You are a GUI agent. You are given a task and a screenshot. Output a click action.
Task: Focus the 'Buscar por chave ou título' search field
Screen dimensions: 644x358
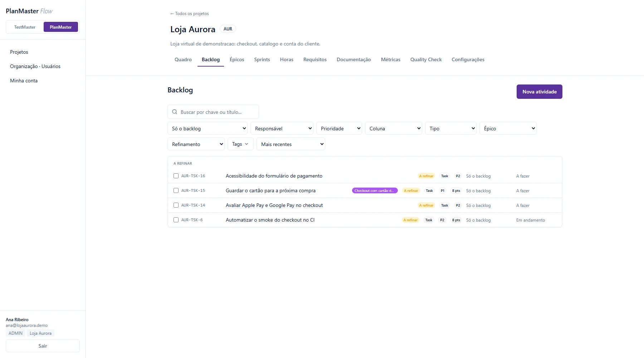213,112
